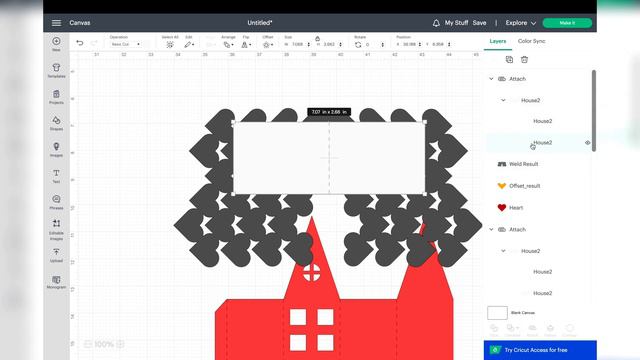640x360 pixels.
Task: Duplicate the selected layer
Action: [x=509, y=60]
